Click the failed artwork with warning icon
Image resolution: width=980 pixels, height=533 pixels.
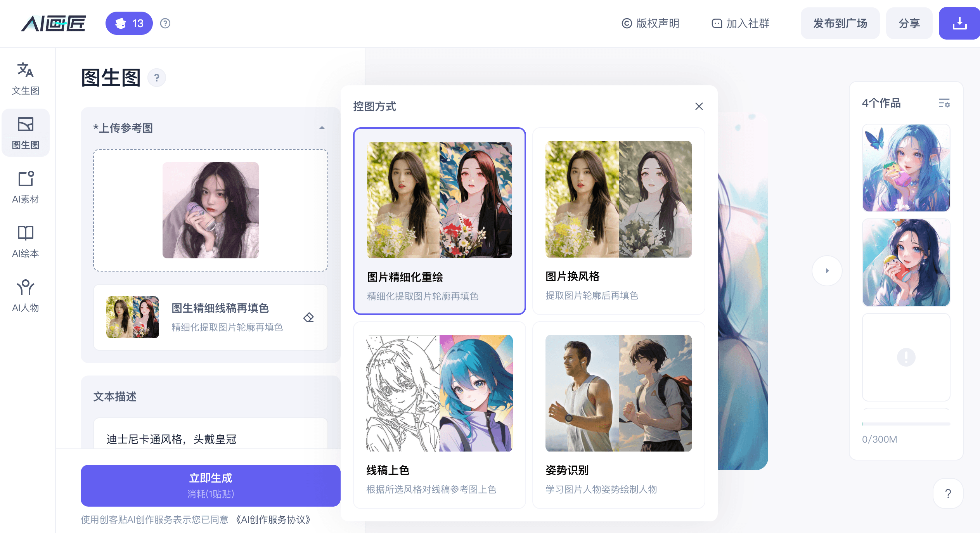point(906,357)
